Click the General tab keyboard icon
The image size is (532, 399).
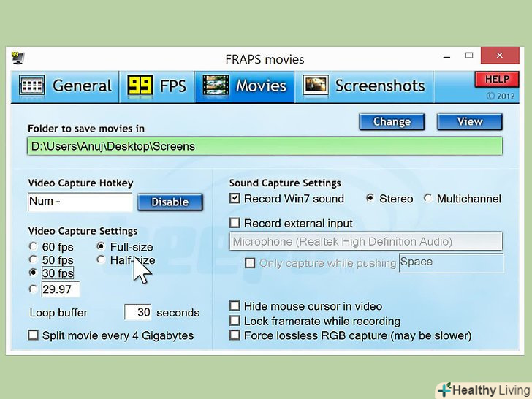pyautogui.click(x=32, y=85)
